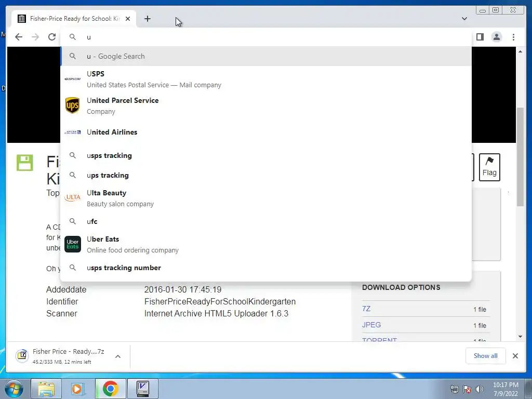Click the page vertical scrollbar thumb

pos(520,156)
